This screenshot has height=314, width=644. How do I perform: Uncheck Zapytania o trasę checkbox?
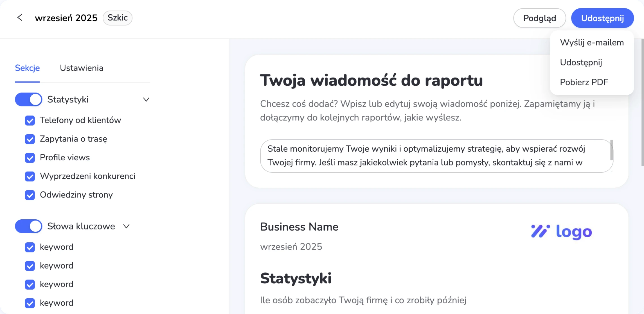pyautogui.click(x=30, y=139)
